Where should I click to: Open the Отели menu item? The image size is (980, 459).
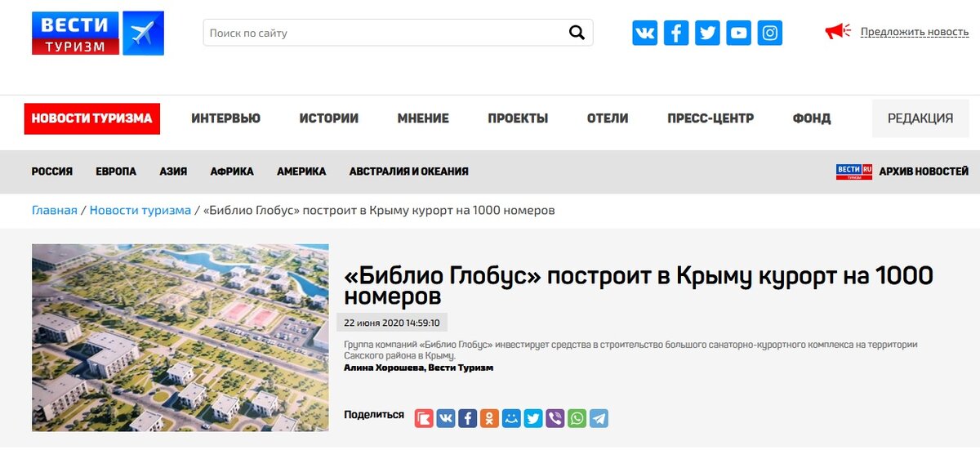coord(608,118)
